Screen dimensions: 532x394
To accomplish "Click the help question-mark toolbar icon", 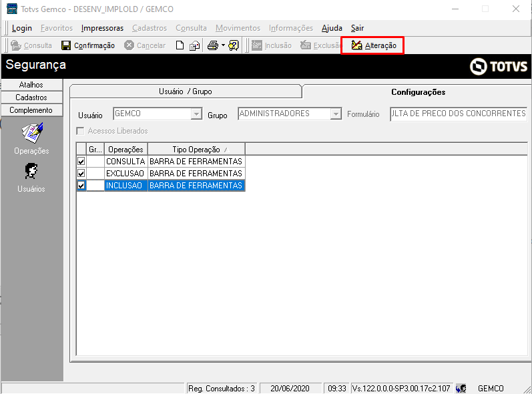I will [x=234, y=45].
